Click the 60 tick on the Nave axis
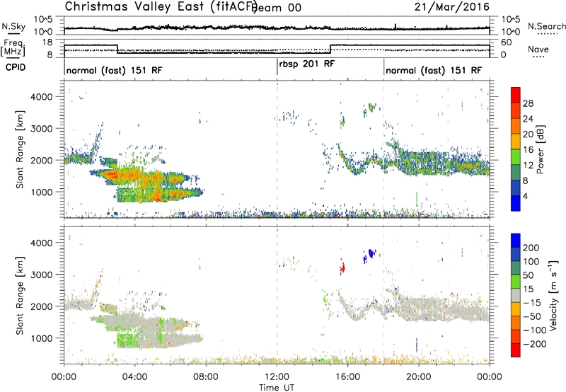Viewport: 566px width, 392px height. pos(507,42)
